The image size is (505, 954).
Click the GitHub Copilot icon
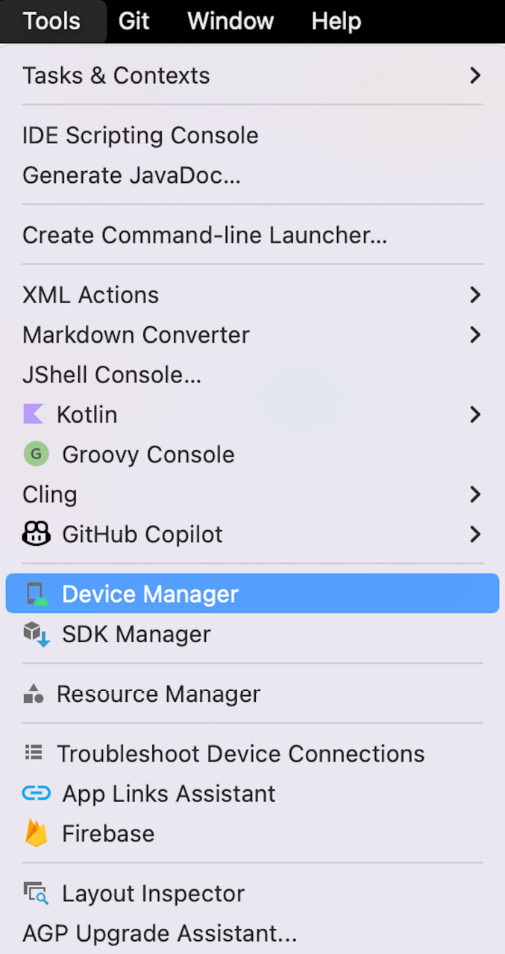(36, 534)
